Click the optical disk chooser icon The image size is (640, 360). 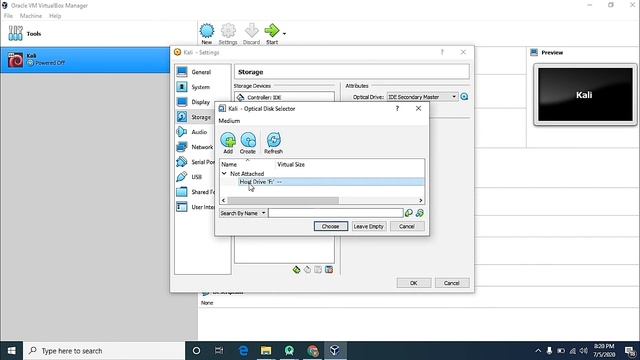(464, 97)
